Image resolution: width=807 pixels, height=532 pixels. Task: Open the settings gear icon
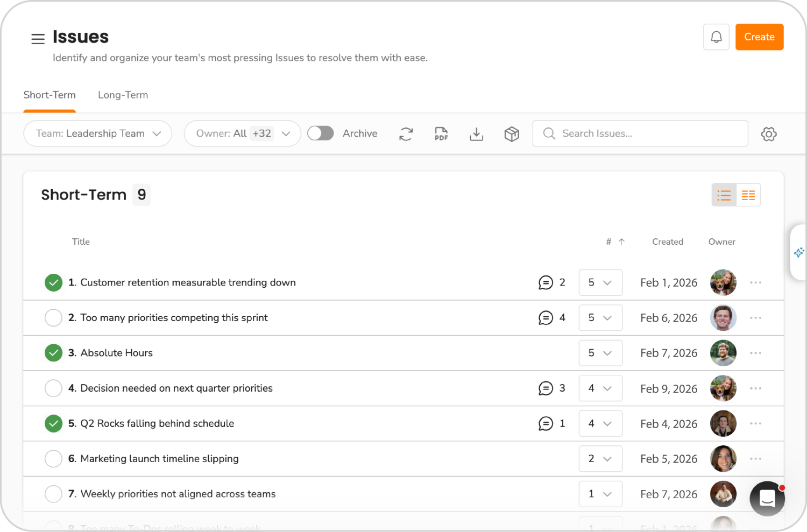(x=768, y=134)
